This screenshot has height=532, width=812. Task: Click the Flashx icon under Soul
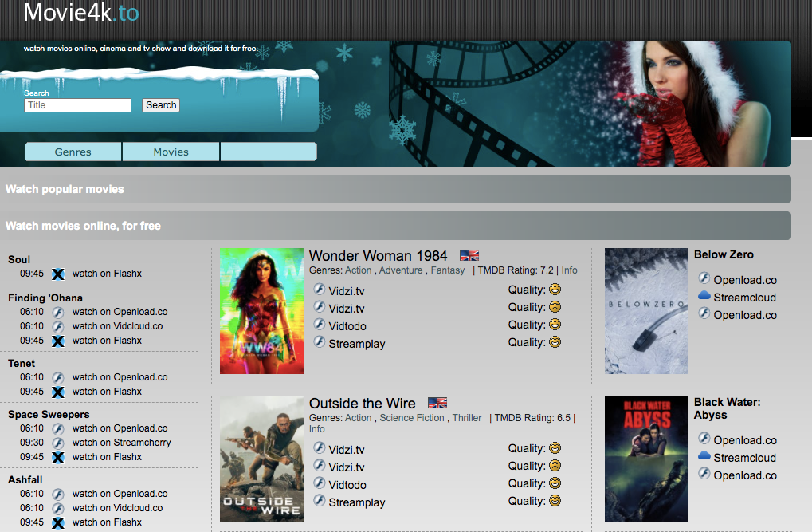click(58, 274)
